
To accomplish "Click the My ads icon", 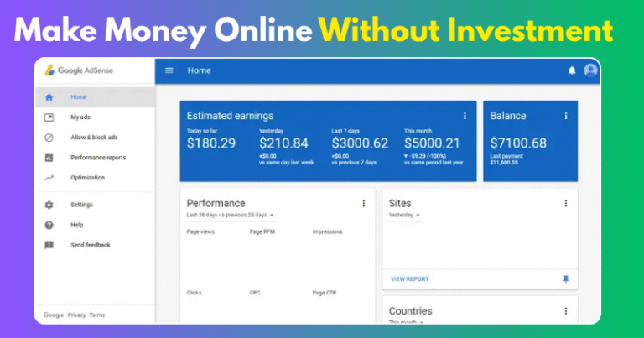I will pos(49,117).
